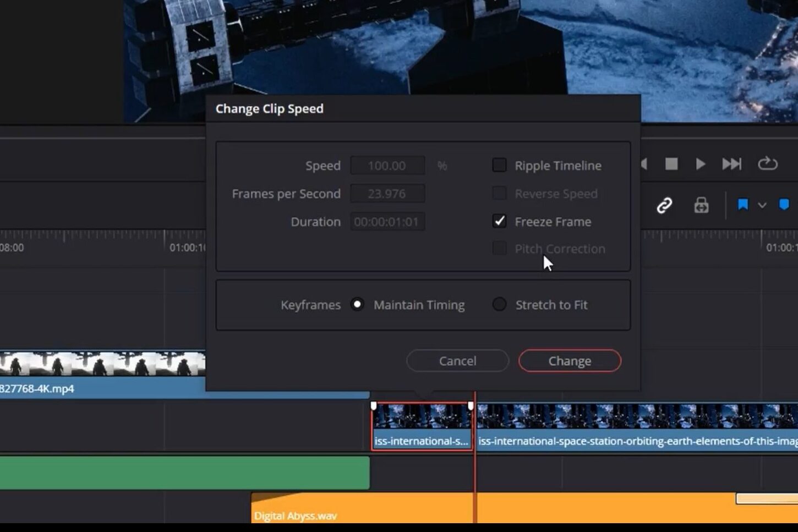798x532 pixels.
Task: Uncheck the Freeze Frame checkbox
Action: tap(499, 221)
